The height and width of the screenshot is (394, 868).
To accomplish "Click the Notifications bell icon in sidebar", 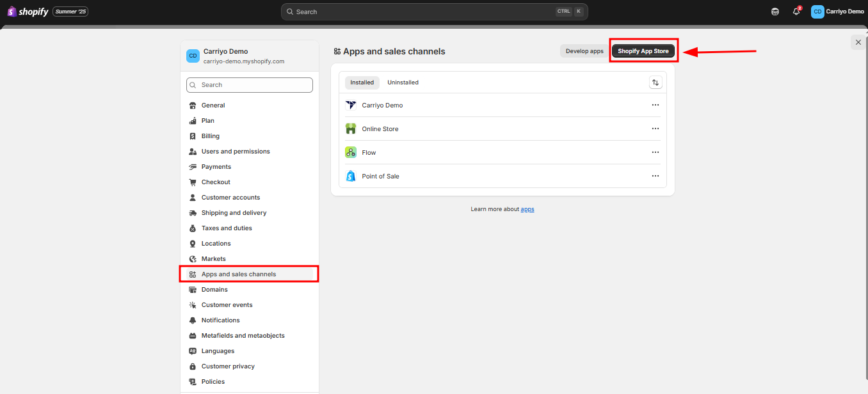I will point(193,320).
